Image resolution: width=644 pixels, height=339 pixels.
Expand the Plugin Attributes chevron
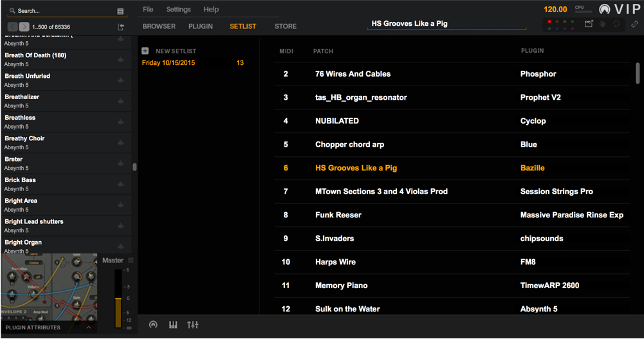(89, 327)
